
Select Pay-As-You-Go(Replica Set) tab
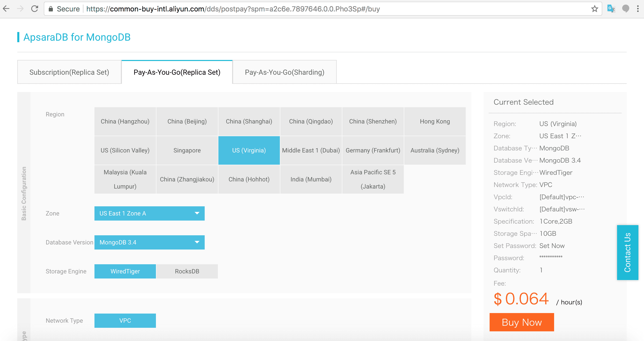tap(177, 72)
